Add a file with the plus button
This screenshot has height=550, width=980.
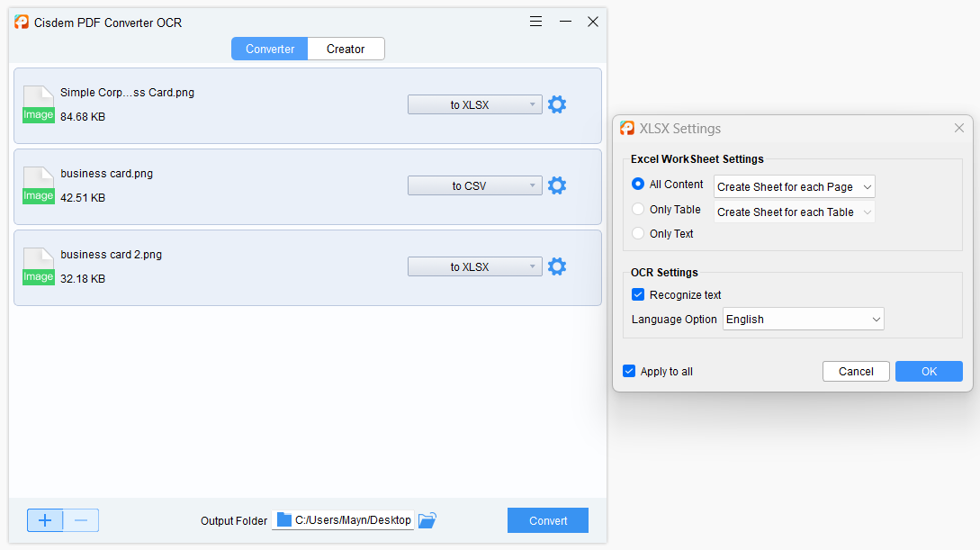point(45,520)
